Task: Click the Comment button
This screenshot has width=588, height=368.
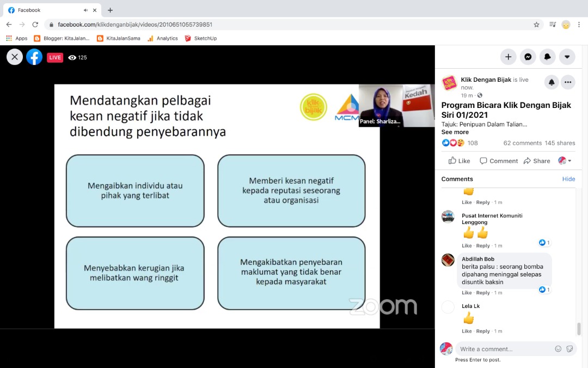Action: click(x=498, y=161)
